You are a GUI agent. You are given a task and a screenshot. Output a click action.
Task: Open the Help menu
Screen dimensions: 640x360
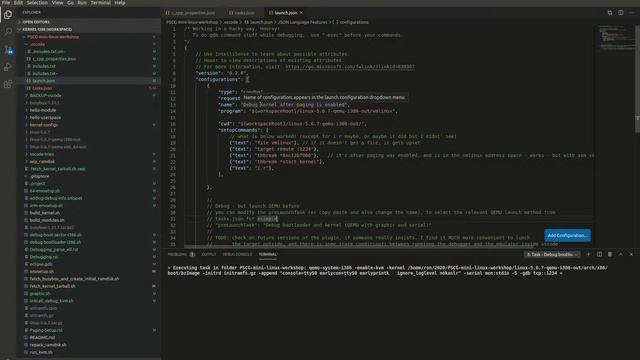tap(120, 2)
